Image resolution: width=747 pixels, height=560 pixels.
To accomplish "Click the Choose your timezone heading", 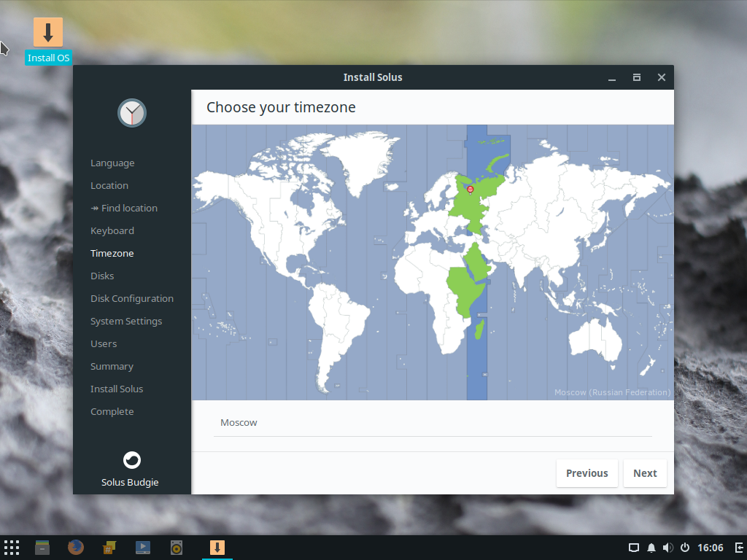I will click(x=281, y=108).
